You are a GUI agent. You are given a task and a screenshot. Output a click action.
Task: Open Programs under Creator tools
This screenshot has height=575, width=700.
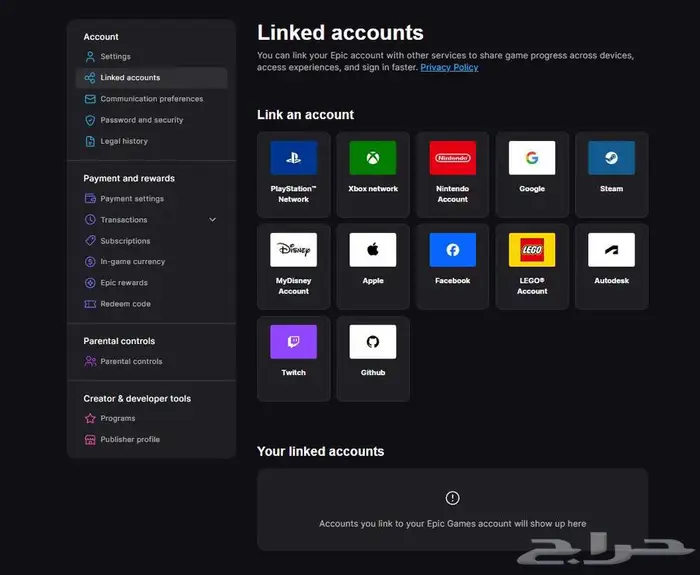[x=151, y=418]
